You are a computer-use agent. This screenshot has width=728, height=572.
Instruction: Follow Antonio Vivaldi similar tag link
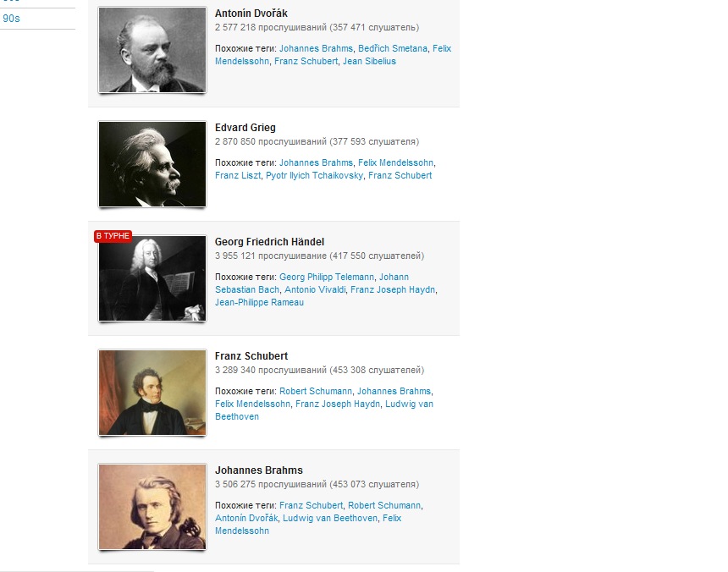pos(315,289)
